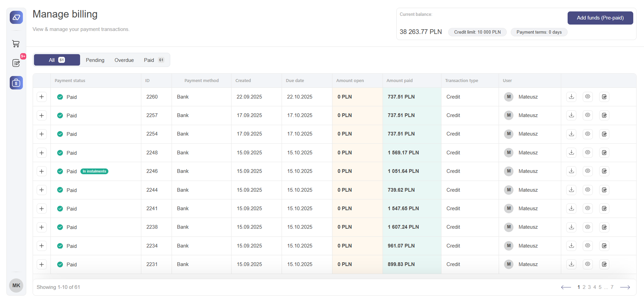Image resolution: width=644 pixels, height=303 pixels.
Task: Download invoice for transaction 2260
Action: [571, 97]
